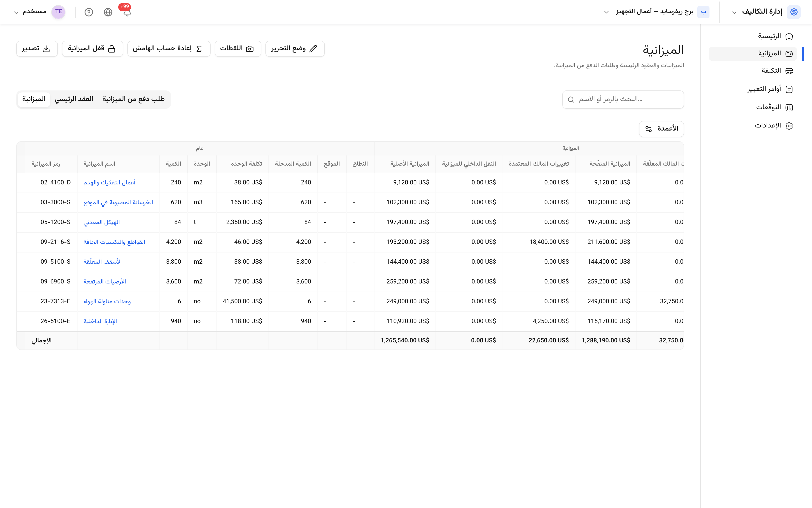The width and height of the screenshot is (812, 508).
Task: Click the globe language icon
Action: point(108,12)
